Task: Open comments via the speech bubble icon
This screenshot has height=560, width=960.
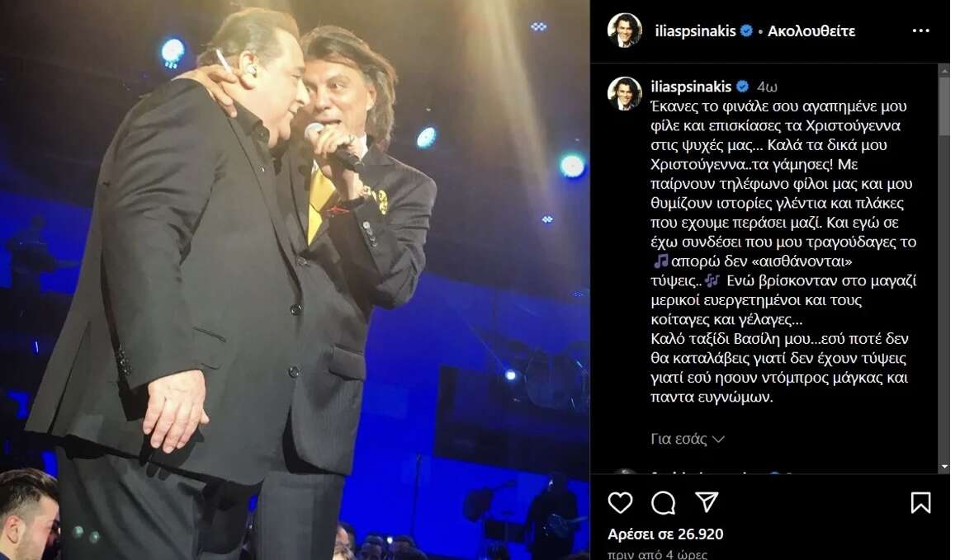Action: pos(663,502)
